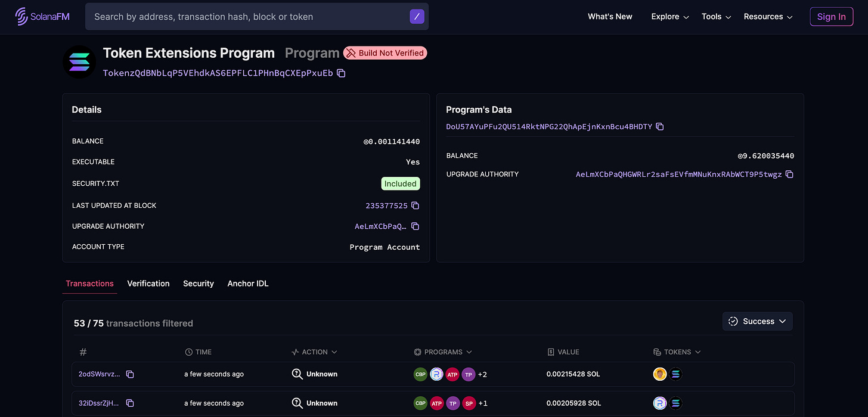The image size is (868, 417).
Task: Click the +2 more programs indicator
Action: click(x=483, y=374)
